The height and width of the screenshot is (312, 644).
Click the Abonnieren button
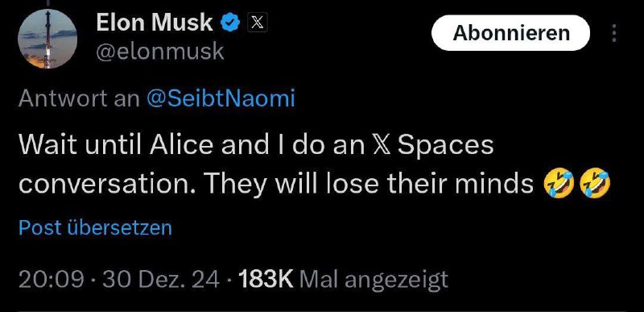[511, 33]
